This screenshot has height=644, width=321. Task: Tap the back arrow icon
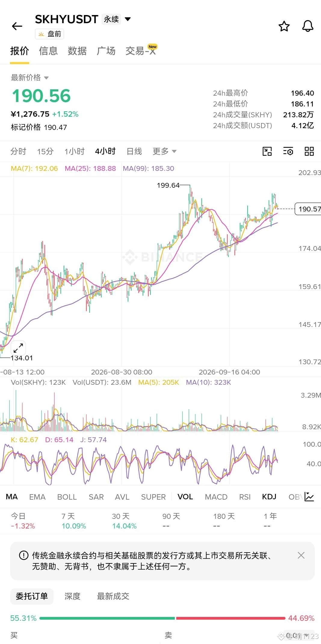[x=17, y=26]
